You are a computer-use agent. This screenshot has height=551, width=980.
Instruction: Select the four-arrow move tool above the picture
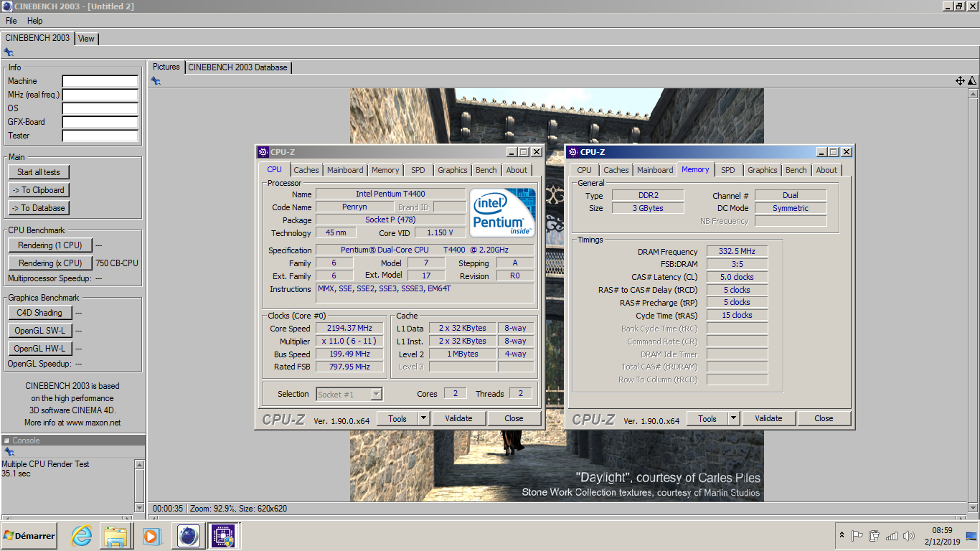pos(960,80)
